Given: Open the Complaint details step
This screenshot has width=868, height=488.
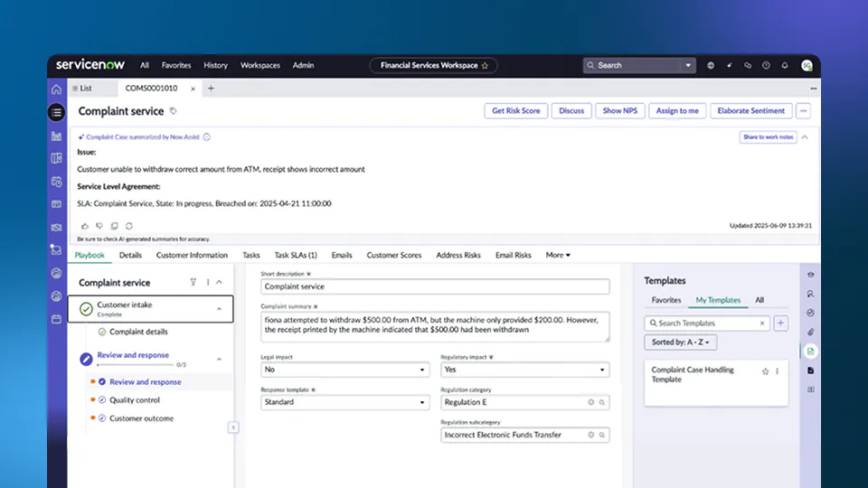Looking at the screenshot, I should [138, 332].
